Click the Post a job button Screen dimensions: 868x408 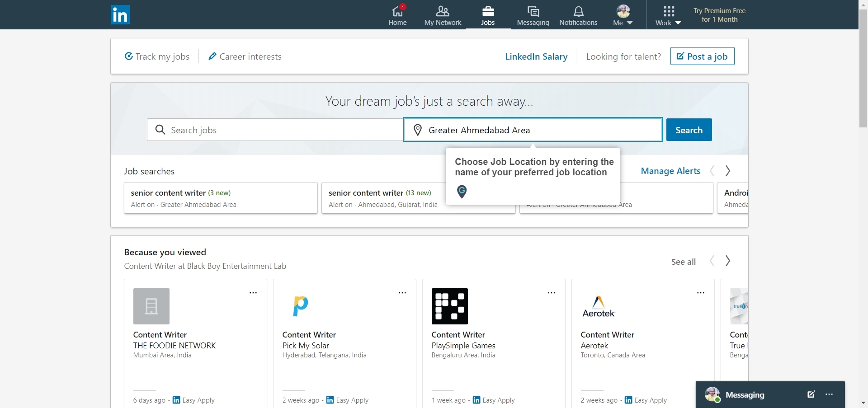point(702,56)
